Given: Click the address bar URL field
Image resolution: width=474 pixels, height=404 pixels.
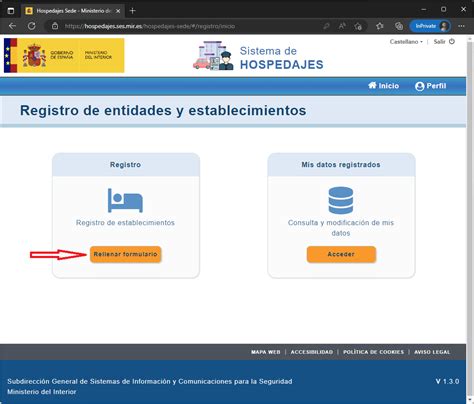Looking at the screenshot, I should (x=187, y=26).
